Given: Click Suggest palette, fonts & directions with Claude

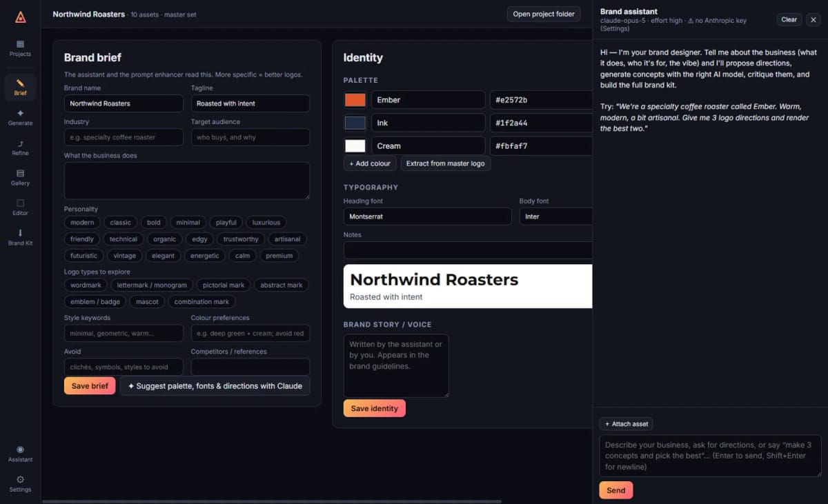Looking at the screenshot, I should click(x=215, y=386).
